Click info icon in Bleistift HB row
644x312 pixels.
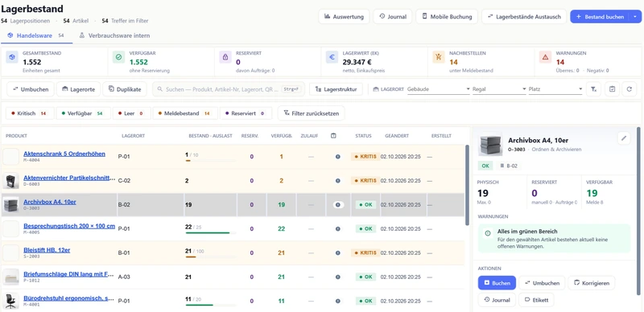tap(337, 252)
